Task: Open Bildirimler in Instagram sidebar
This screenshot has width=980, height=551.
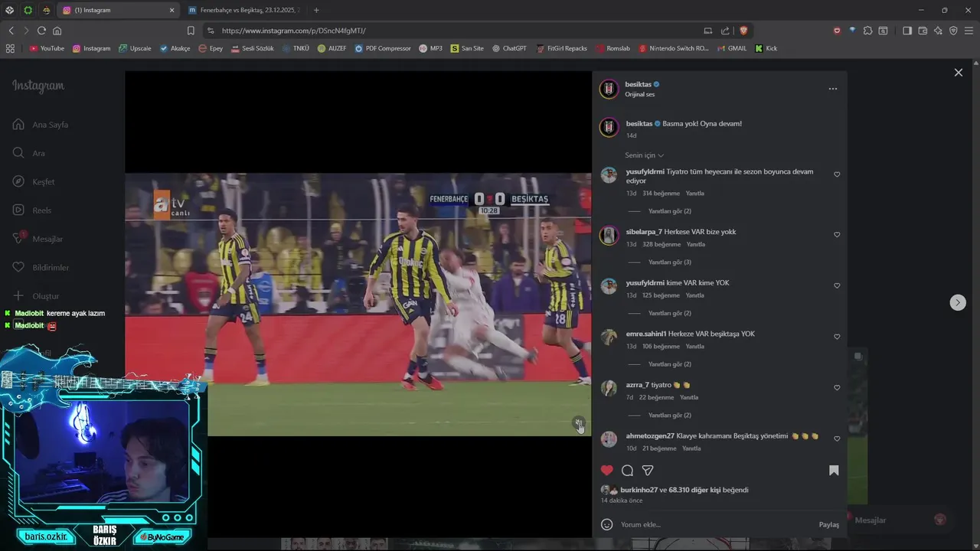Action: [x=41, y=268]
